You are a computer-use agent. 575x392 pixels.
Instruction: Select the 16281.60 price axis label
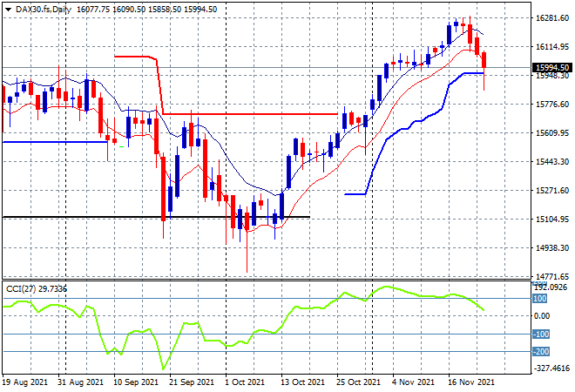552,18
